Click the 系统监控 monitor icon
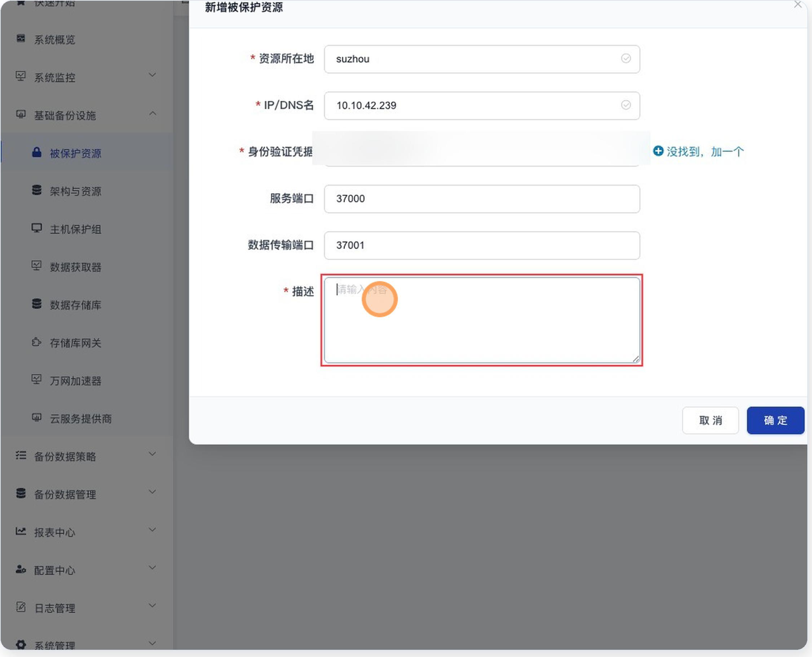 (x=21, y=76)
